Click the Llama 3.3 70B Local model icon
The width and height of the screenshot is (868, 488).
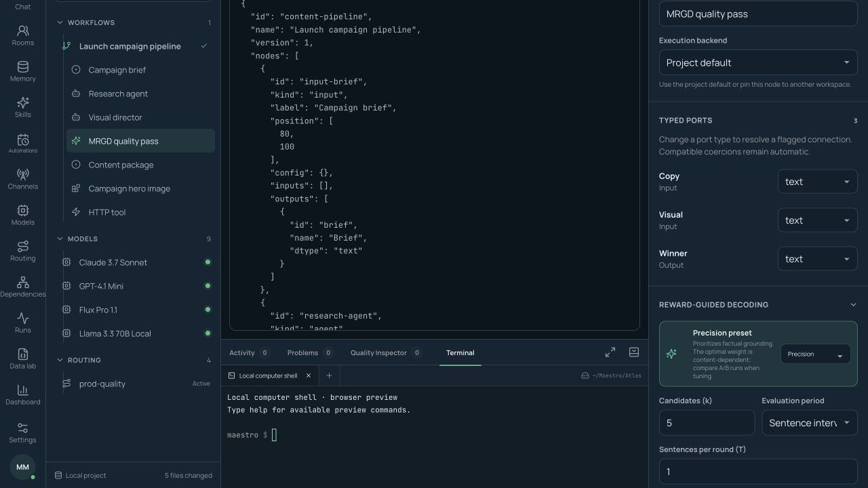pos(66,333)
